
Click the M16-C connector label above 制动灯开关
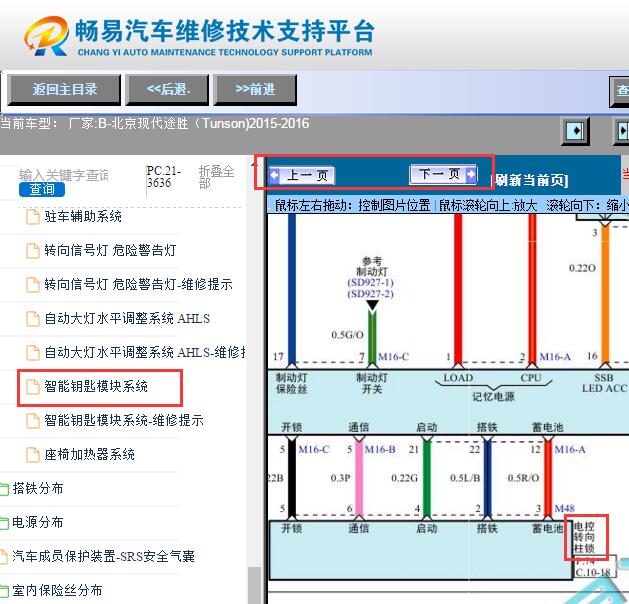393,357
